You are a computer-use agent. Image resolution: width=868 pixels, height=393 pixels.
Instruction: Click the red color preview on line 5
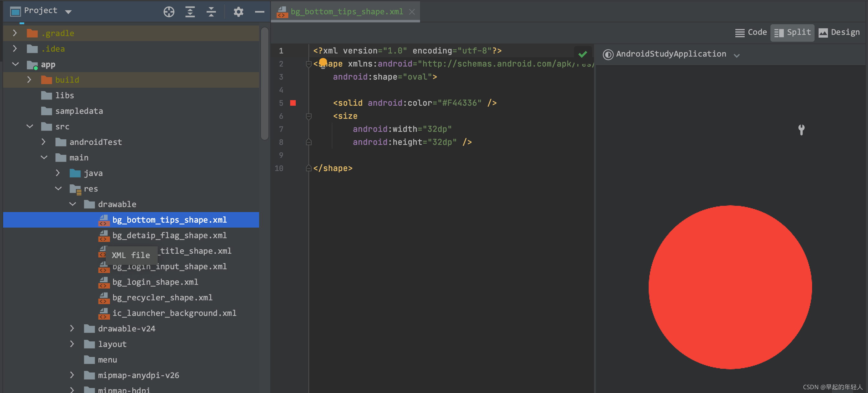(293, 103)
